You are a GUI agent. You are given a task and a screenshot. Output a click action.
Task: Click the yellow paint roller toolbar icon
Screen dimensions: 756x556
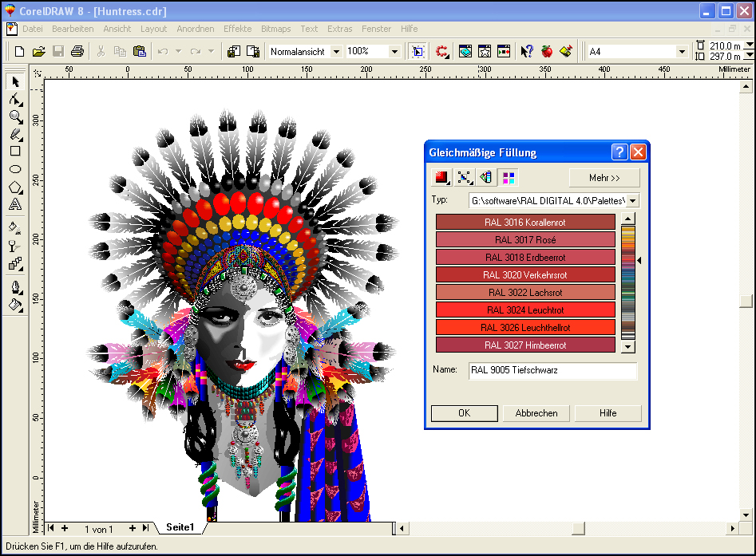coord(566,51)
